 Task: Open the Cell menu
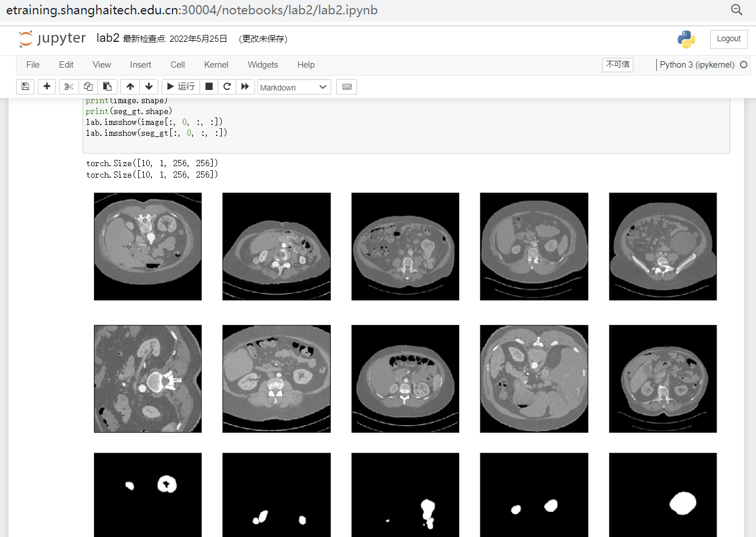[x=178, y=65]
